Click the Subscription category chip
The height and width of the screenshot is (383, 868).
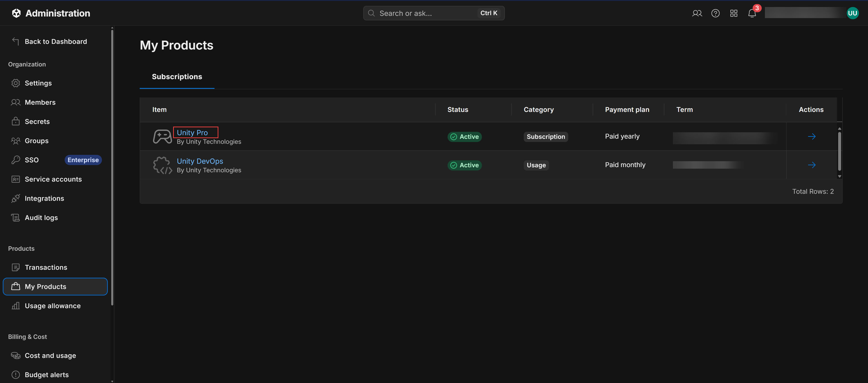(x=545, y=137)
